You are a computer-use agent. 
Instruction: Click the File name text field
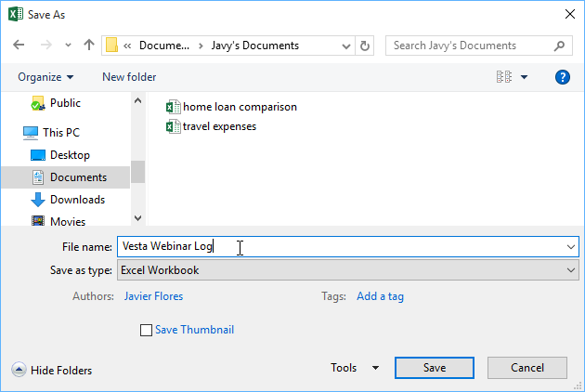tap(334, 247)
